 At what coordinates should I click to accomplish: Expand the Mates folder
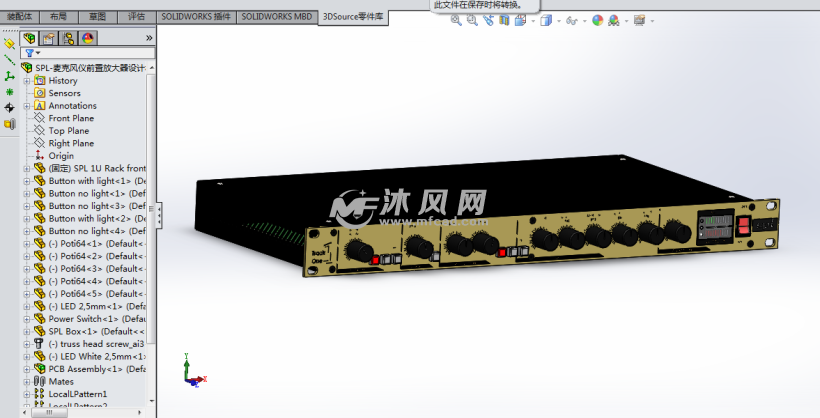pyautogui.click(x=27, y=382)
